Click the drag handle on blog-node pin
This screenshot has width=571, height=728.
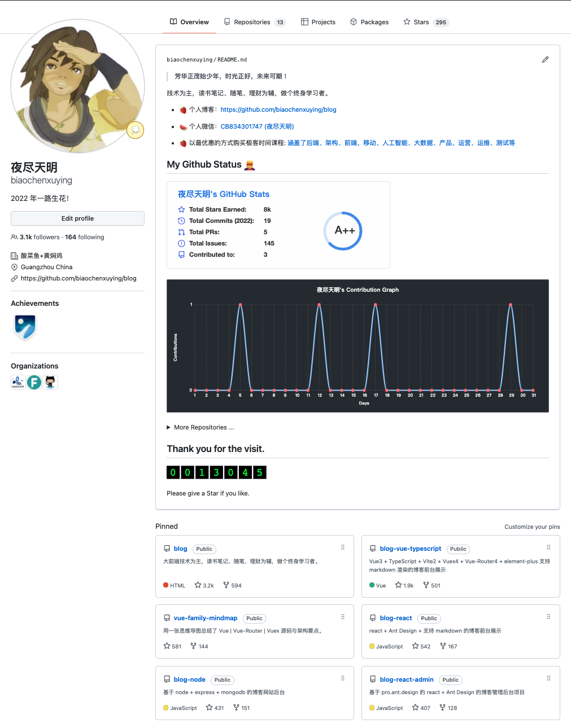click(343, 678)
